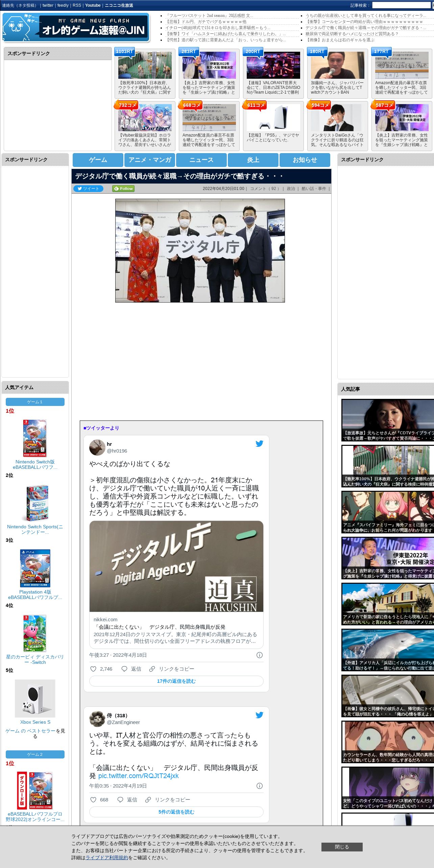Open Nintendo Switch版 eBASEBALLパワフ… item link

(35, 464)
